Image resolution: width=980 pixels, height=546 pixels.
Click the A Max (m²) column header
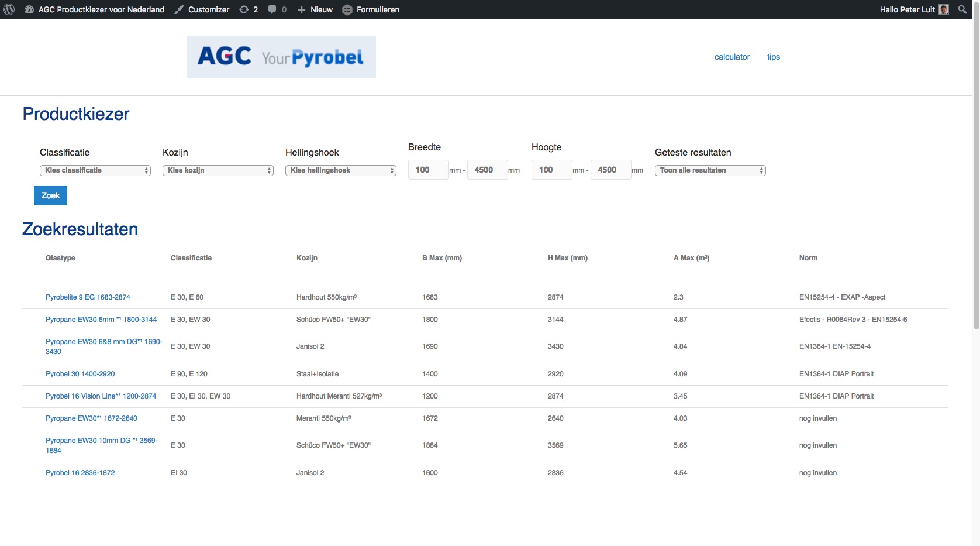coord(691,258)
